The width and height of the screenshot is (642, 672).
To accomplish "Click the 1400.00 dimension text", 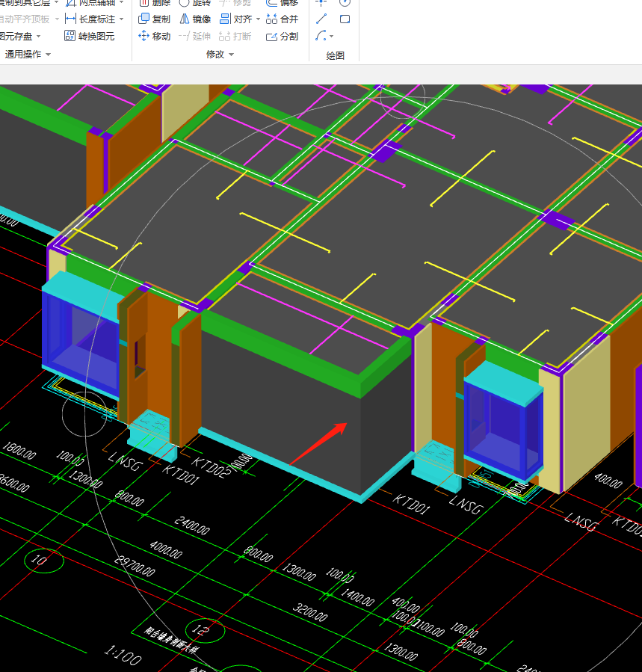I will point(357,597).
